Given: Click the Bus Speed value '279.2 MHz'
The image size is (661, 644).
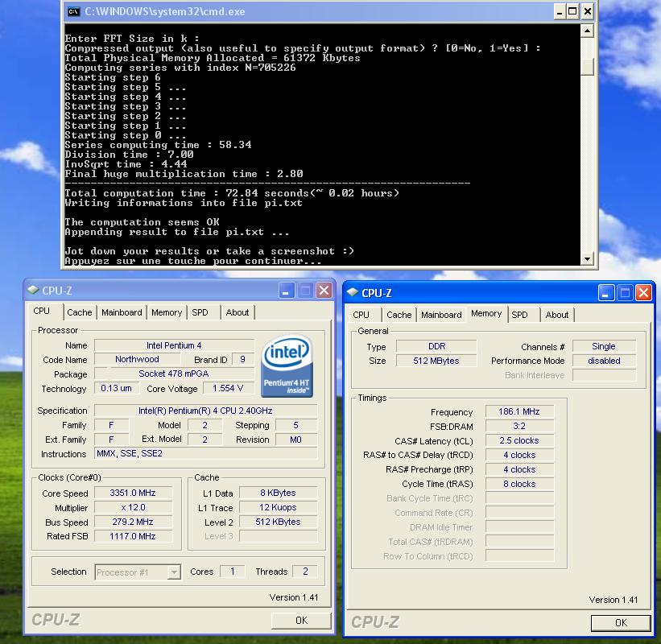Looking at the screenshot, I should 133,522.
